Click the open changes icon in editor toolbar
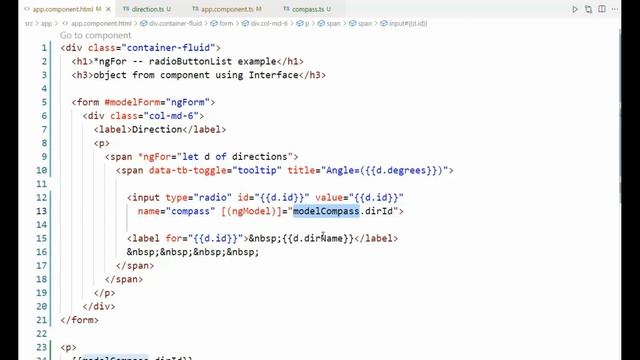The image size is (640, 360). click(x=588, y=9)
